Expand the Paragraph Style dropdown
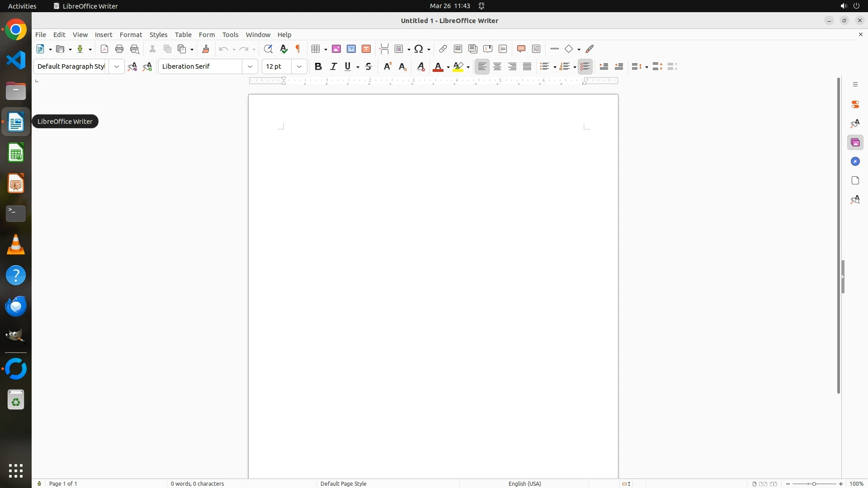Image resolution: width=868 pixels, height=488 pixels. click(117, 66)
